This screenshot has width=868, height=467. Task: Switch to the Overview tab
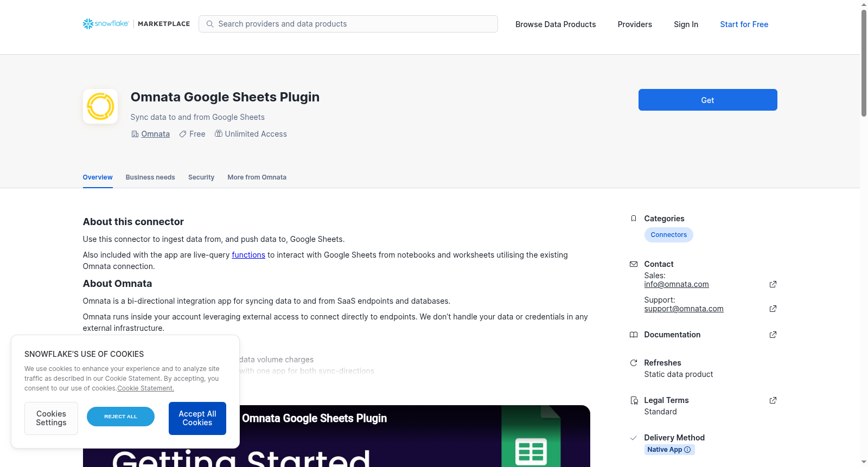(x=98, y=177)
